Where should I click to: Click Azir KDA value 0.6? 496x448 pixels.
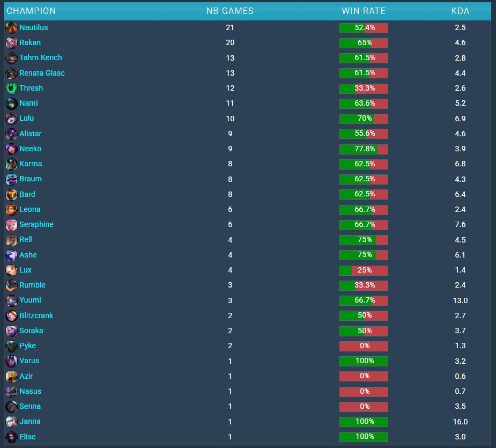(460, 376)
